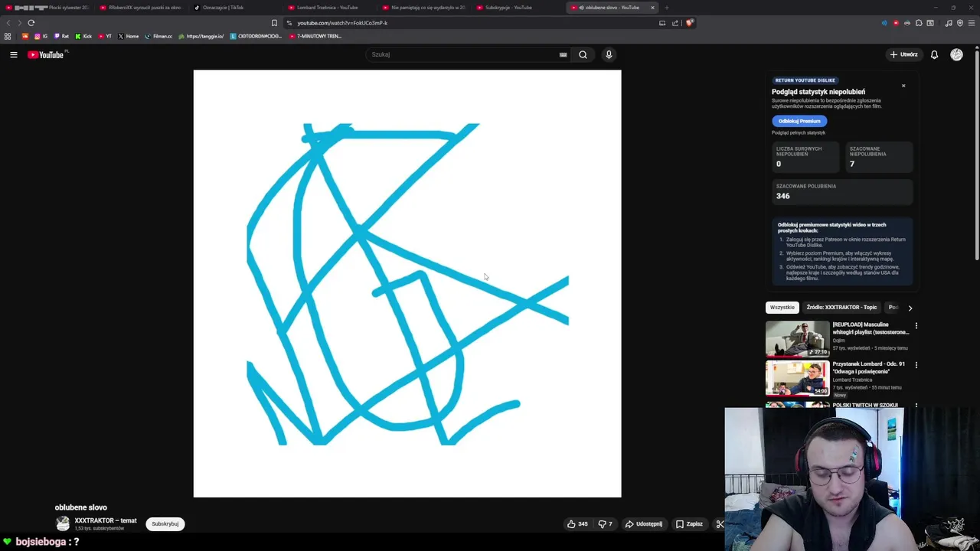Image resolution: width=980 pixels, height=551 pixels.
Task: Click the Udostępnij share button
Action: pyautogui.click(x=643, y=524)
